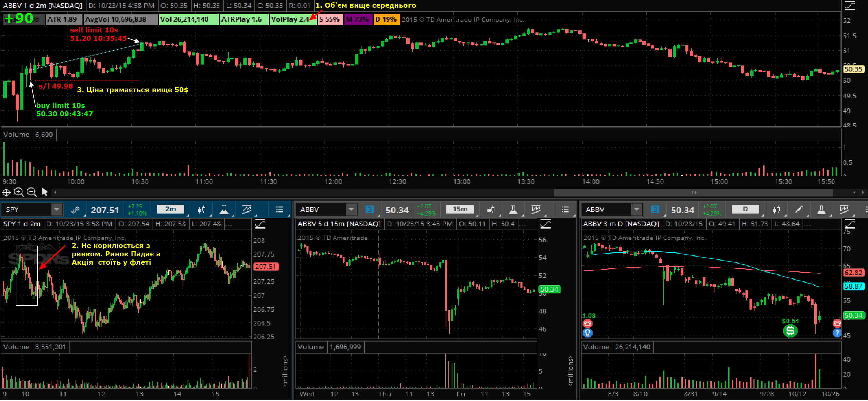Toggle the blue link number 3 on daily ABBV chart

[x=655, y=210]
